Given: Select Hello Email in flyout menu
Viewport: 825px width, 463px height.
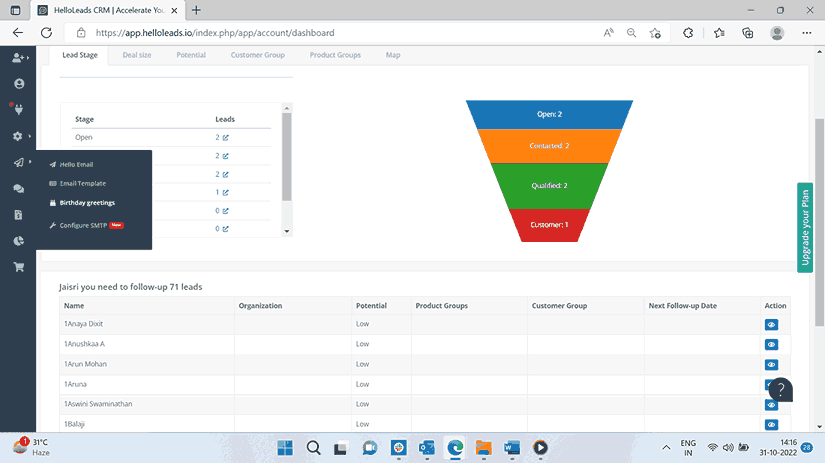Looking at the screenshot, I should point(72,165).
